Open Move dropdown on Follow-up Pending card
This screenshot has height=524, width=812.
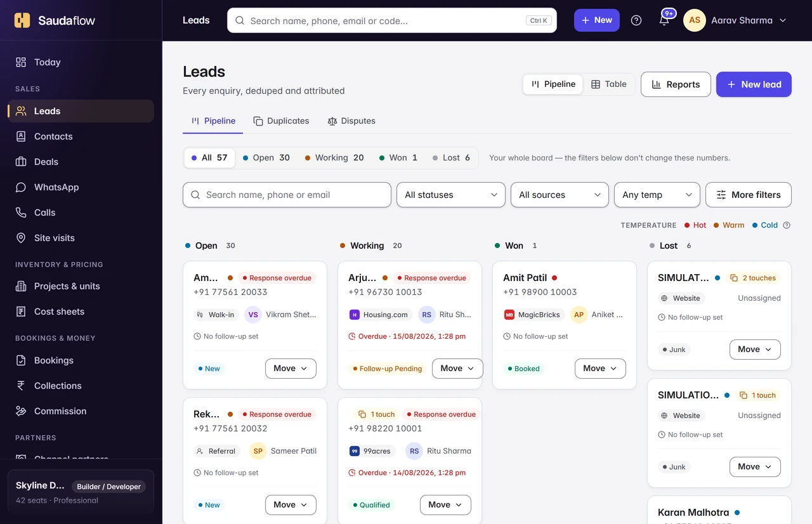coord(457,369)
